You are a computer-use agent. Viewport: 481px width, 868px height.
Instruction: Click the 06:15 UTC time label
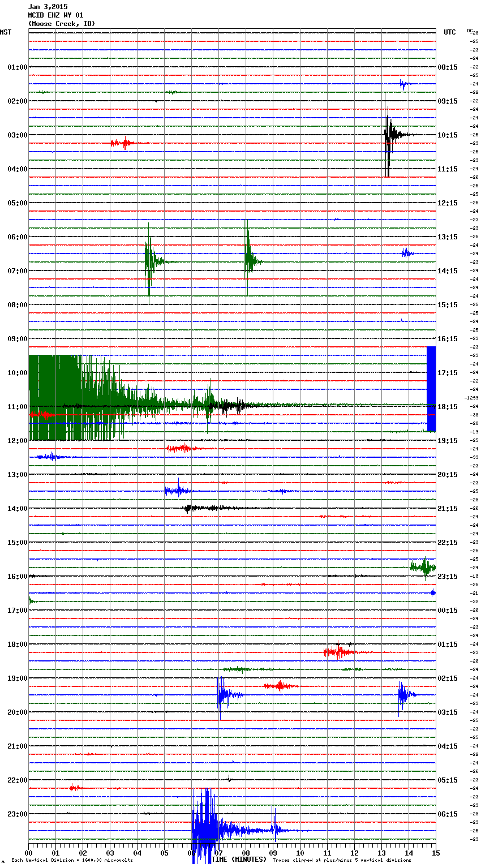(448, 814)
